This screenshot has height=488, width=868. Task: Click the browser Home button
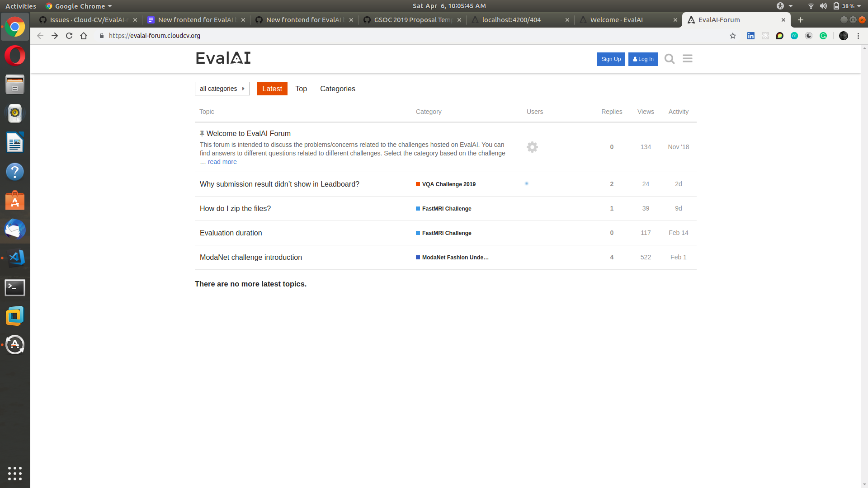[x=84, y=36]
